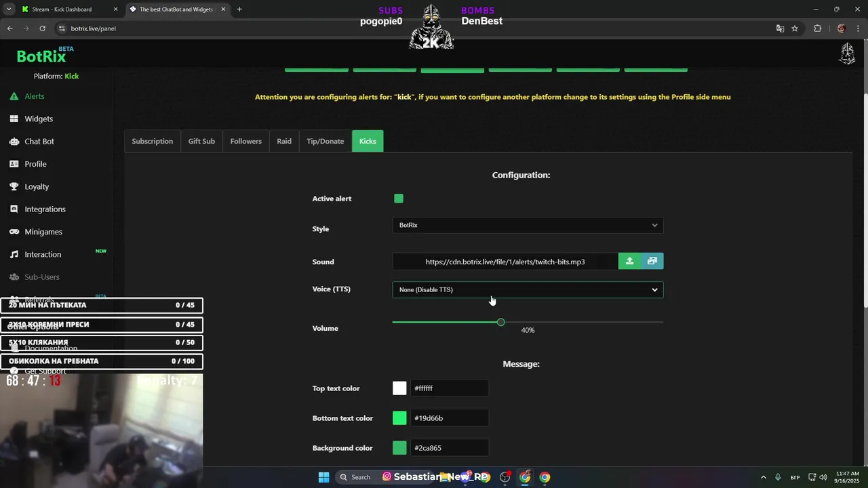Click the botrix.live/panel address bar

[414, 28]
